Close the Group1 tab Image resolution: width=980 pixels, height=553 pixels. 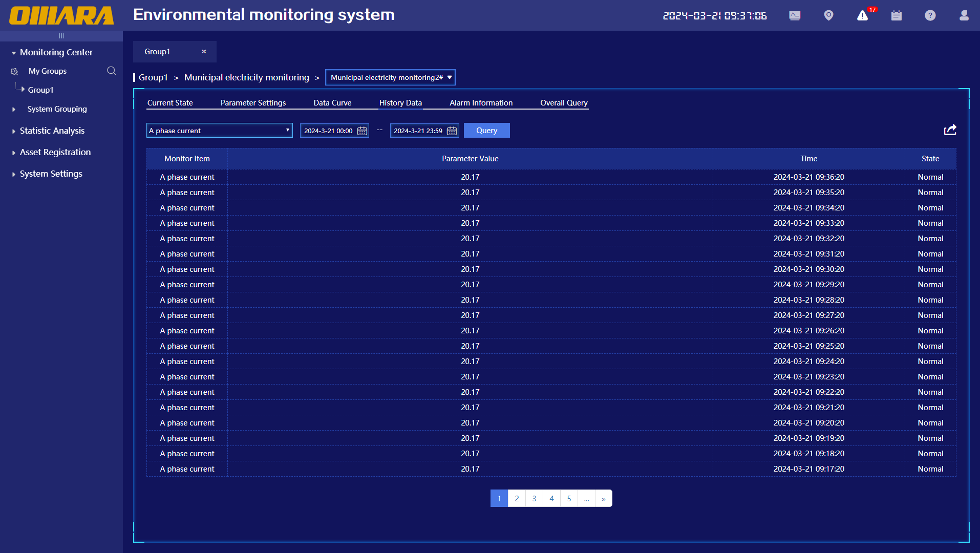click(x=204, y=52)
